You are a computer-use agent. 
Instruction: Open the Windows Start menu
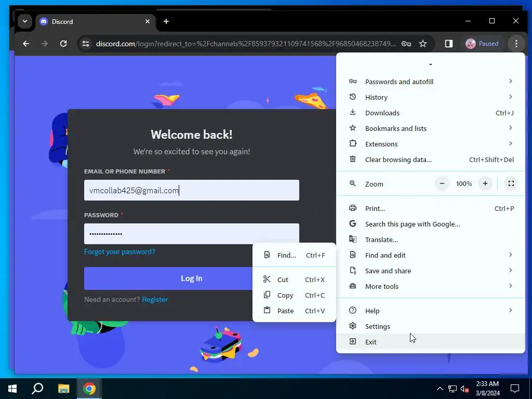pos(12,389)
